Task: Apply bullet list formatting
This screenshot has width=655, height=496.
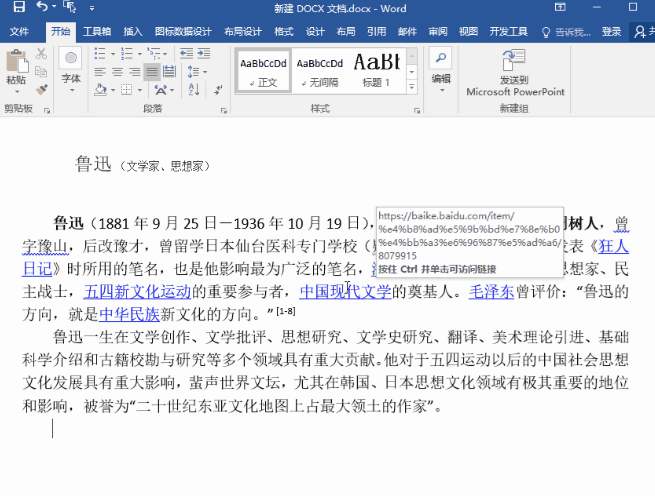Action: coord(100,53)
